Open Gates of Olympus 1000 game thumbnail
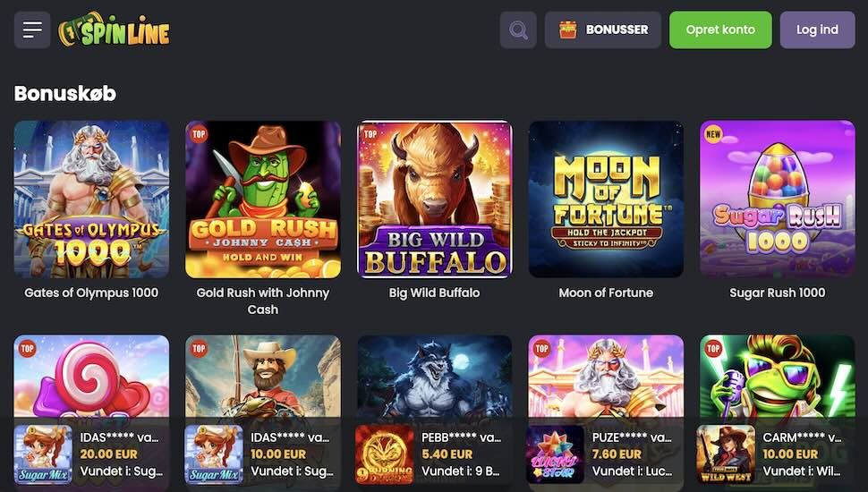Image resolution: width=868 pixels, height=492 pixels. (x=91, y=199)
